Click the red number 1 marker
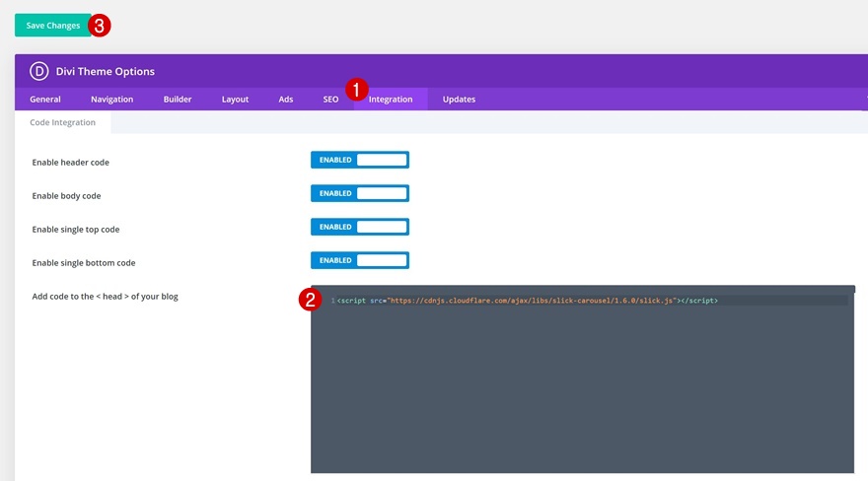The height and width of the screenshot is (481, 868). [x=356, y=90]
